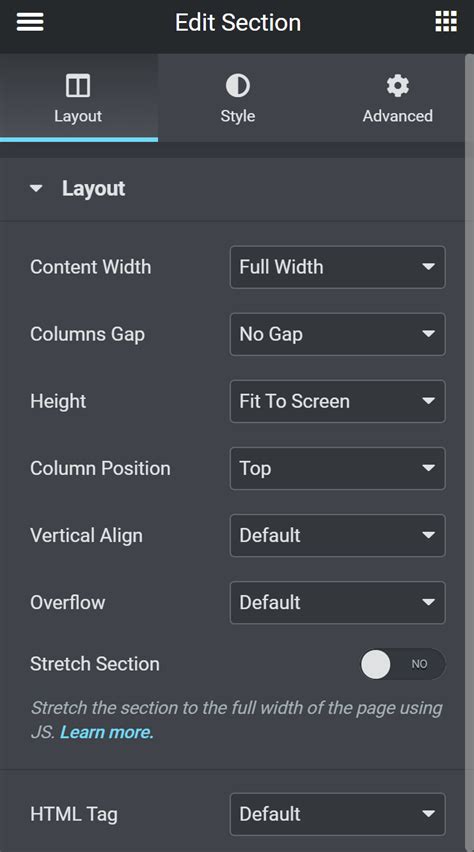Image resolution: width=474 pixels, height=852 pixels.
Task: Click the Layout tab columns icon
Action: [78, 86]
